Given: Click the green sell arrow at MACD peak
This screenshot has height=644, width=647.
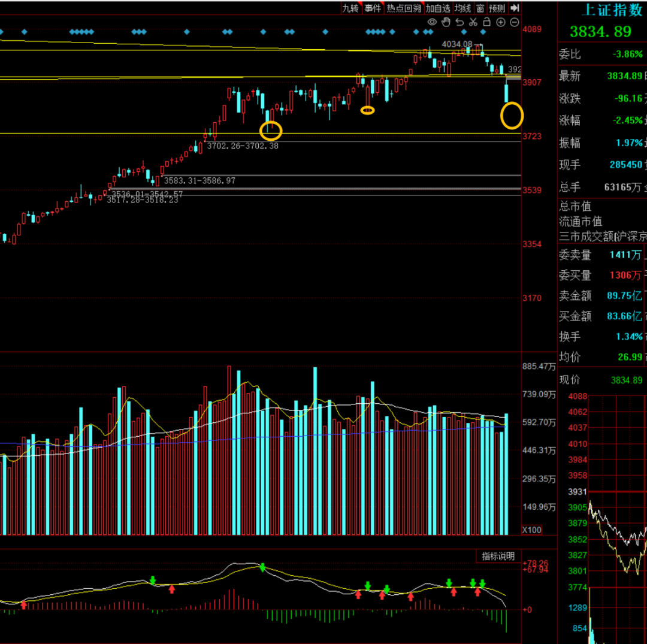Looking at the screenshot, I should pos(262,567).
